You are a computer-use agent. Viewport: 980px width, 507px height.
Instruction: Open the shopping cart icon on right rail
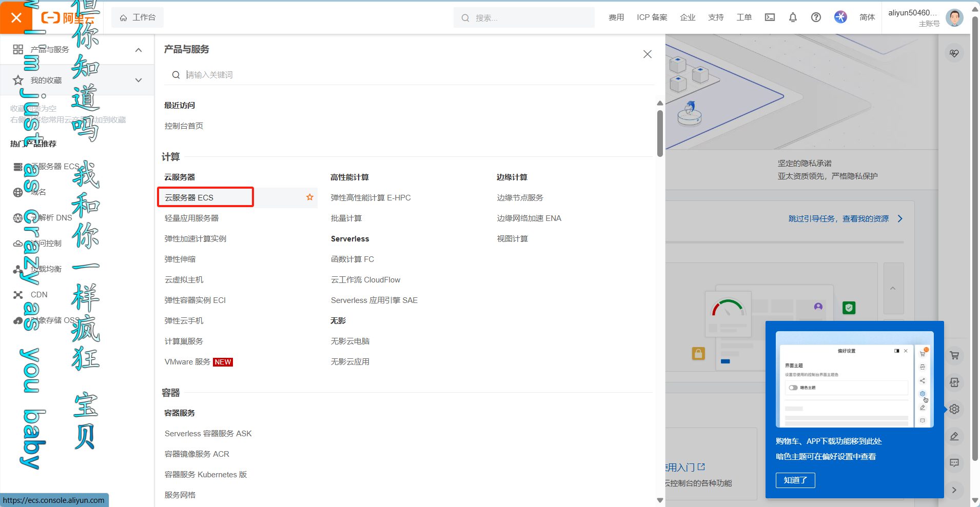click(954, 355)
